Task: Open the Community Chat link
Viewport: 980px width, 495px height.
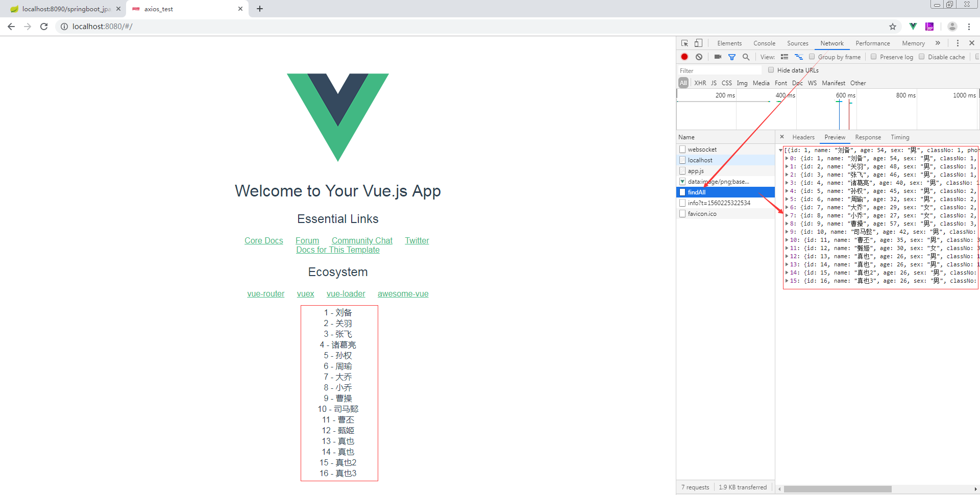Action: pos(362,241)
